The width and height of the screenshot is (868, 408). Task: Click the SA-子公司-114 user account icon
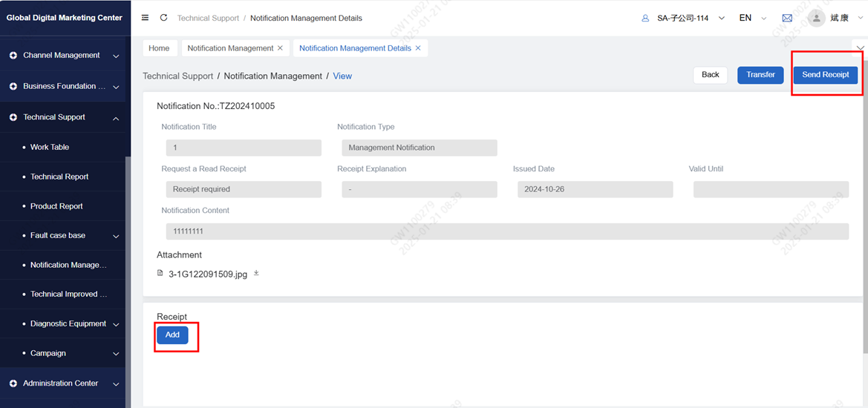(645, 18)
